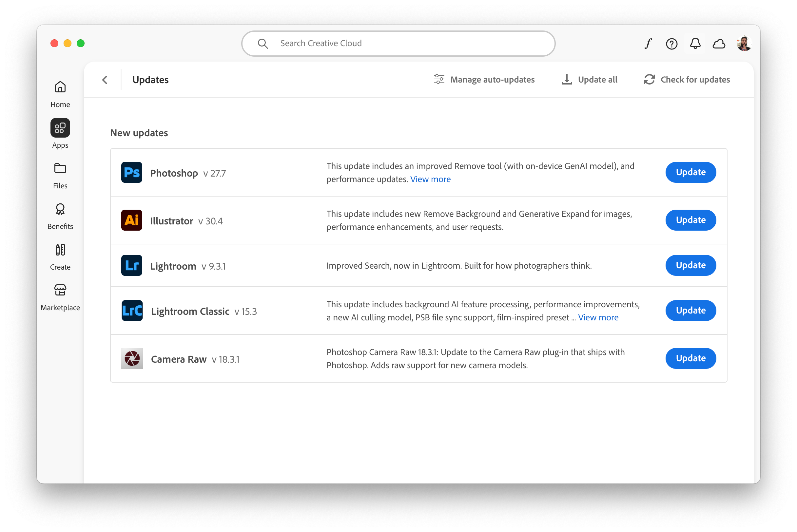
Task: Open the Files sidebar section
Action: tap(60, 175)
